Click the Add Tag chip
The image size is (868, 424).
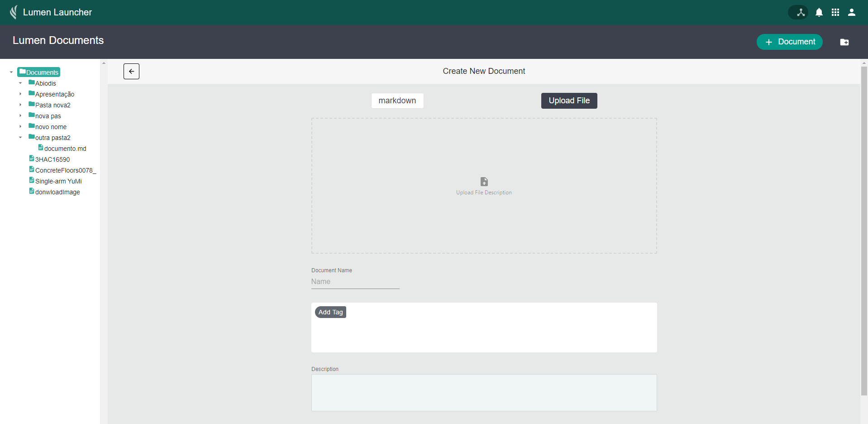pos(331,312)
